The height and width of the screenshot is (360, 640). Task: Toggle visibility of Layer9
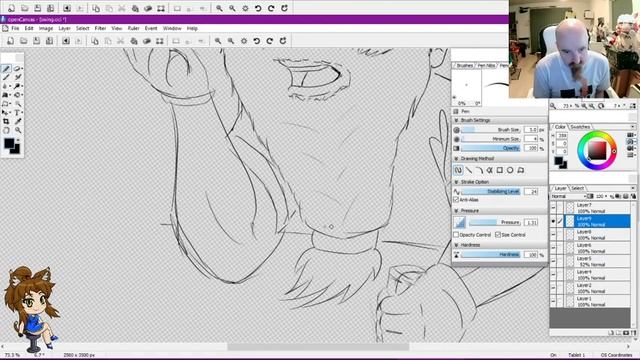coord(553,221)
